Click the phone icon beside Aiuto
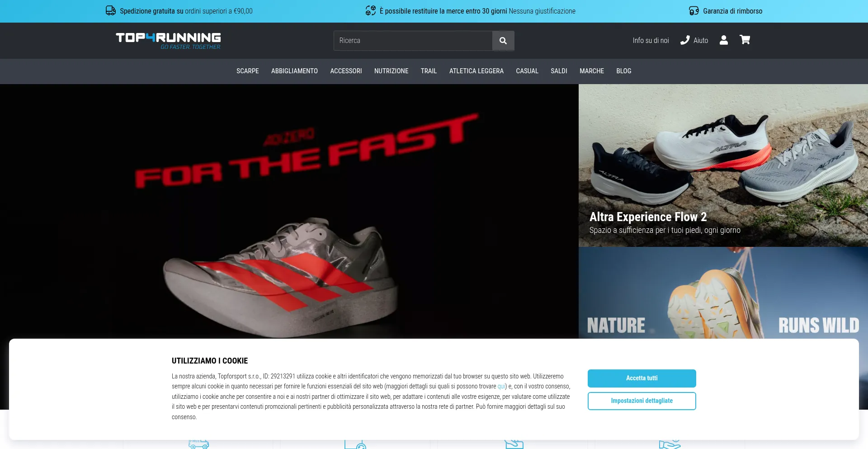 coord(685,40)
